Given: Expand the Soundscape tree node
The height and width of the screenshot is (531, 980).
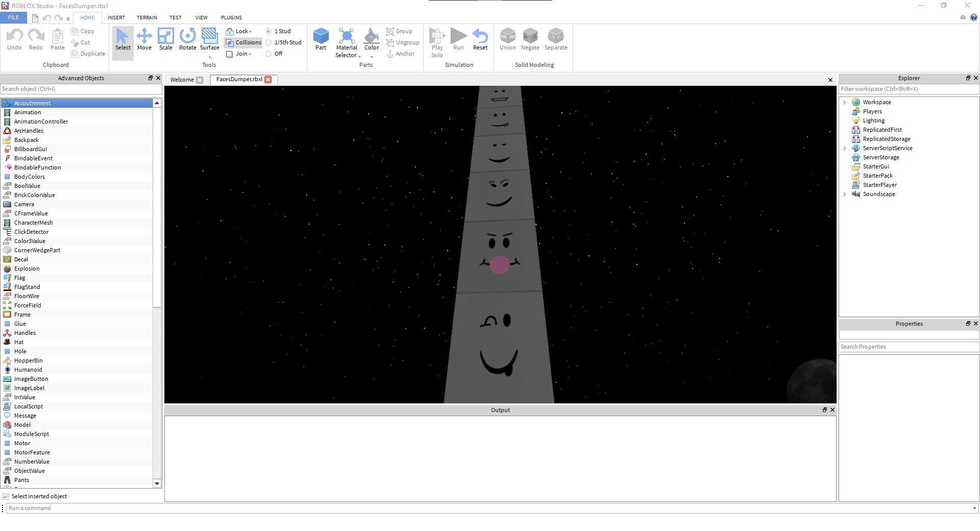Looking at the screenshot, I should 845,194.
